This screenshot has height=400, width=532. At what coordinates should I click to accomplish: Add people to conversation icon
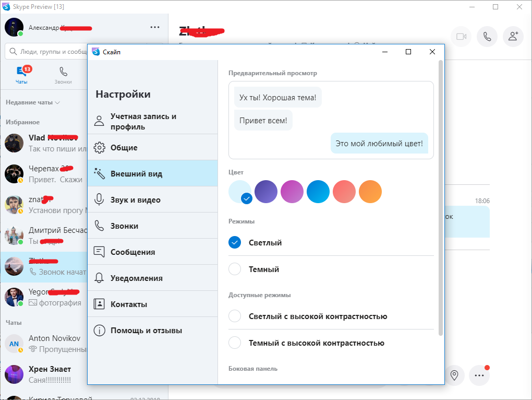point(513,37)
